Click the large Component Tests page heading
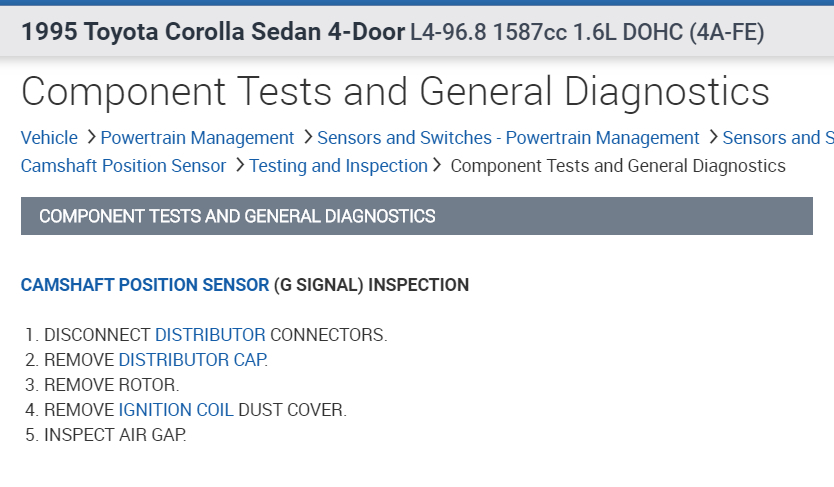The width and height of the screenshot is (834, 487). 395,91
